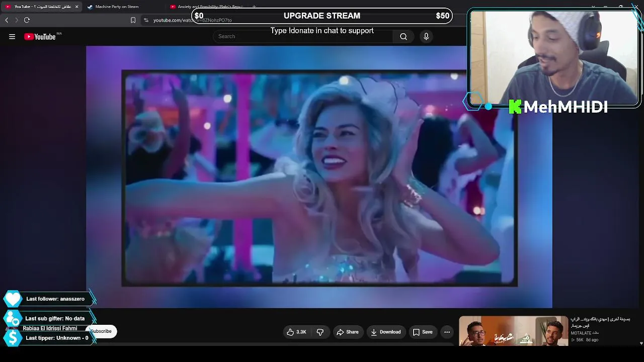Dislike the video with the thumbs-down

click(320, 332)
